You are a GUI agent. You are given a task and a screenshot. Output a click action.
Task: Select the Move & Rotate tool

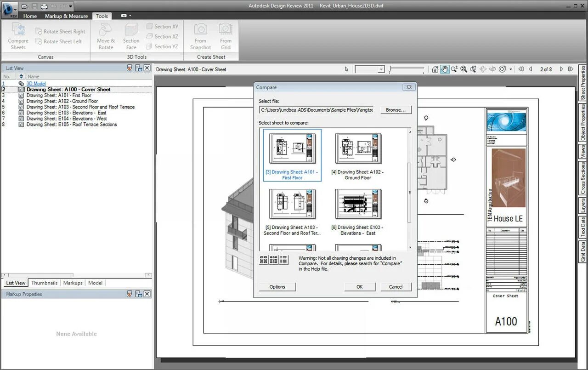106,36
